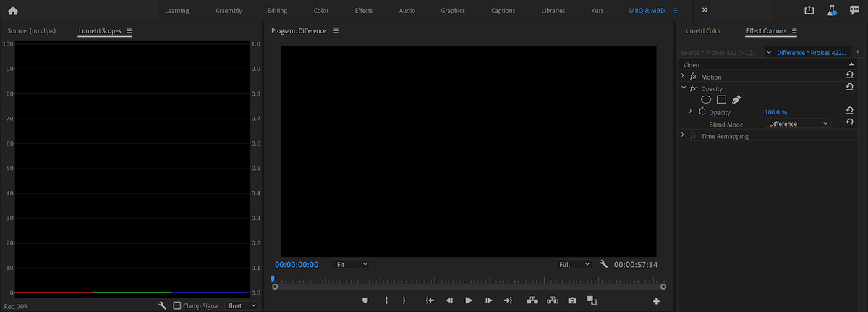The image size is (868, 312).
Task: Reset the Blend Mode parameter
Action: (850, 124)
